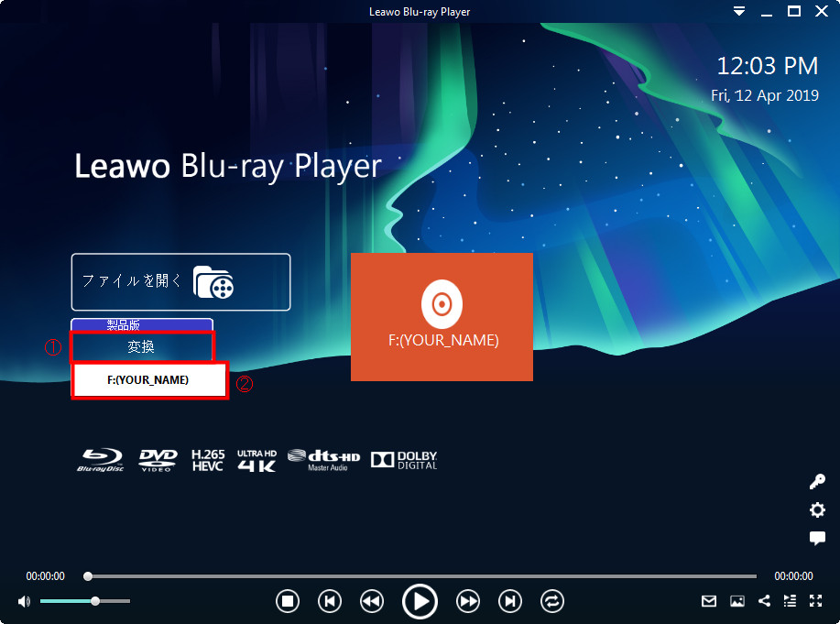Click the share icon

pos(765,601)
